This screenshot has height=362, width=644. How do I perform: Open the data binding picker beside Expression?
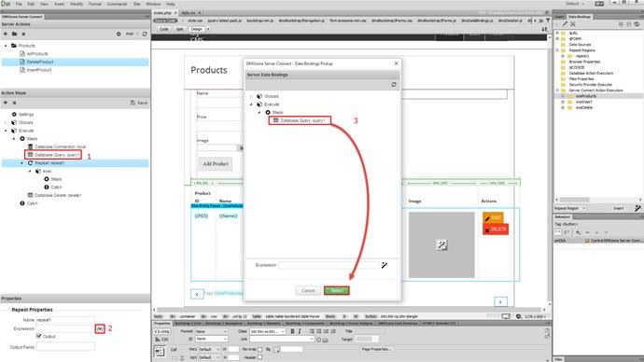click(100, 328)
